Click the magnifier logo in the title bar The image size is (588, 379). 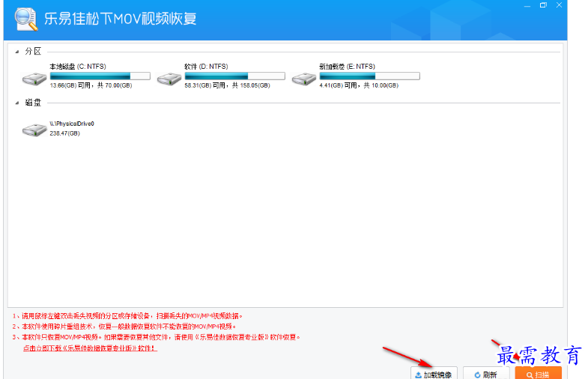26,19
